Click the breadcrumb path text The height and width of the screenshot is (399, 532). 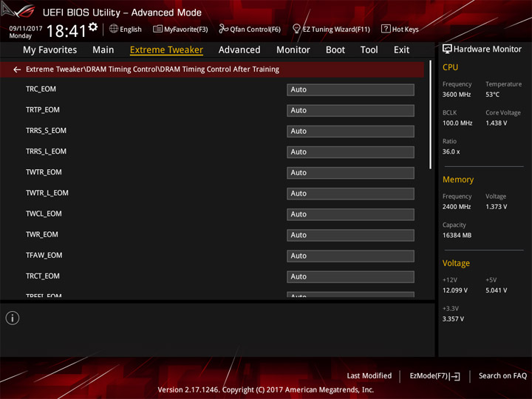click(152, 69)
